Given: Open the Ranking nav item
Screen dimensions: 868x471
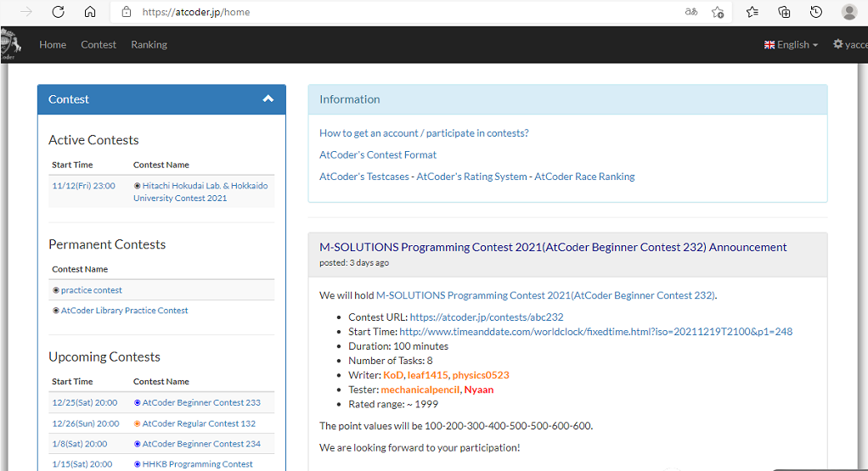Looking at the screenshot, I should pyautogui.click(x=149, y=45).
